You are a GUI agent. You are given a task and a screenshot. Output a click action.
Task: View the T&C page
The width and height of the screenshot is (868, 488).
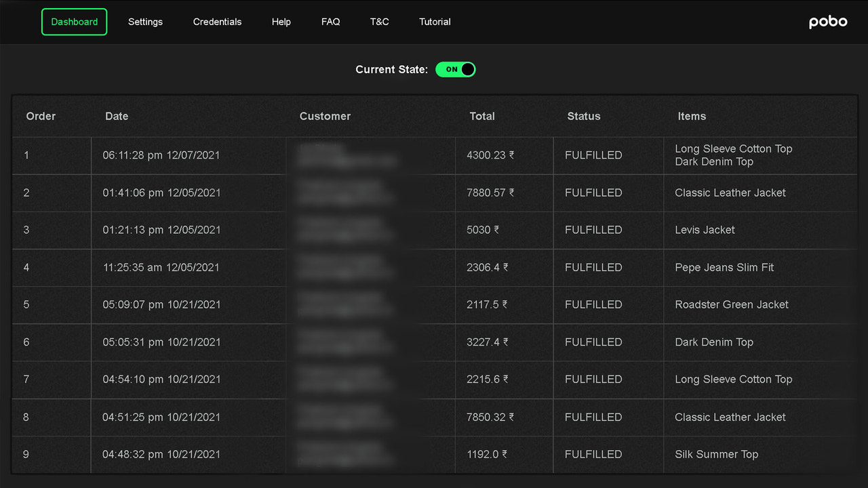coord(379,22)
